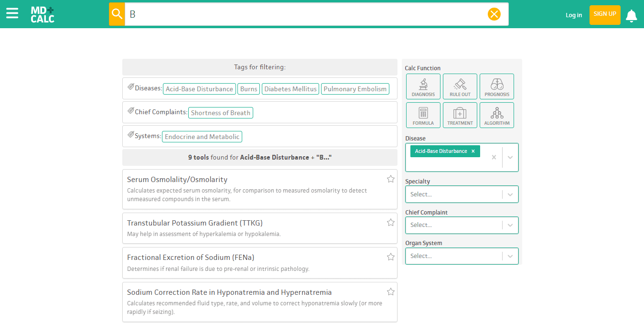The image size is (644, 323).
Task: Expand the Specialty dropdown
Action: click(510, 194)
